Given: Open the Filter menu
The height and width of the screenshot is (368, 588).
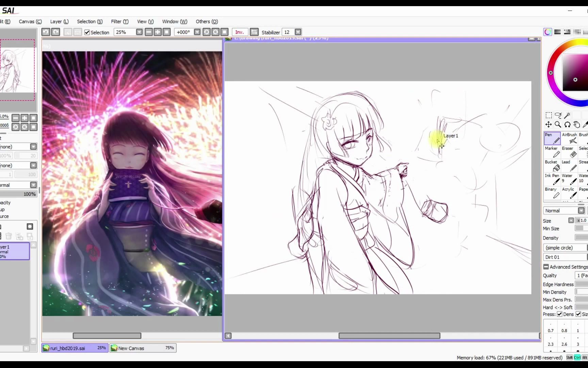Looking at the screenshot, I should (x=120, y=21).
